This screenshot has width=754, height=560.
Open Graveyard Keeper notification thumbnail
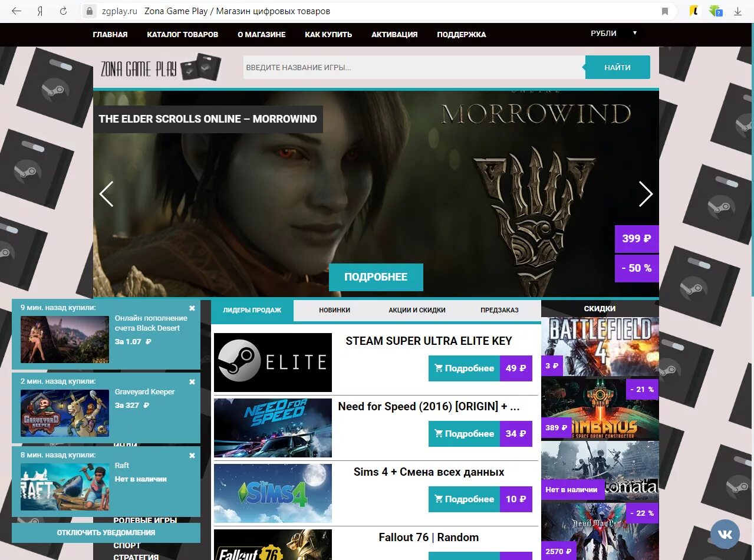pos(65,413)
